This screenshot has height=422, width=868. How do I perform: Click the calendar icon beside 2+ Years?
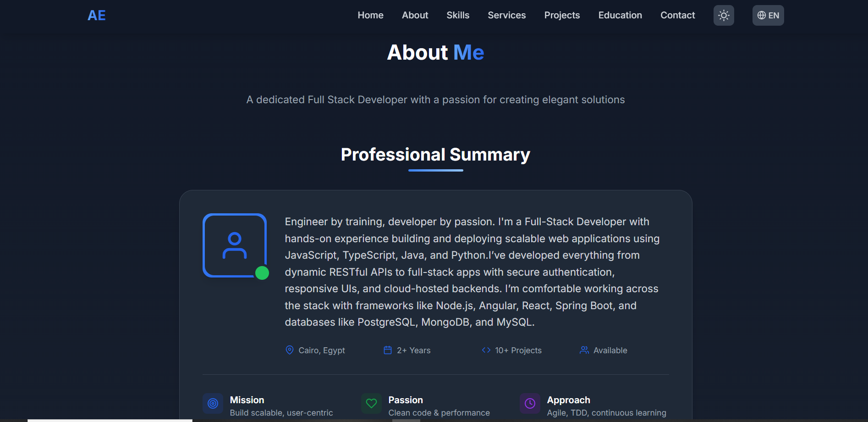tap(388, 350)
